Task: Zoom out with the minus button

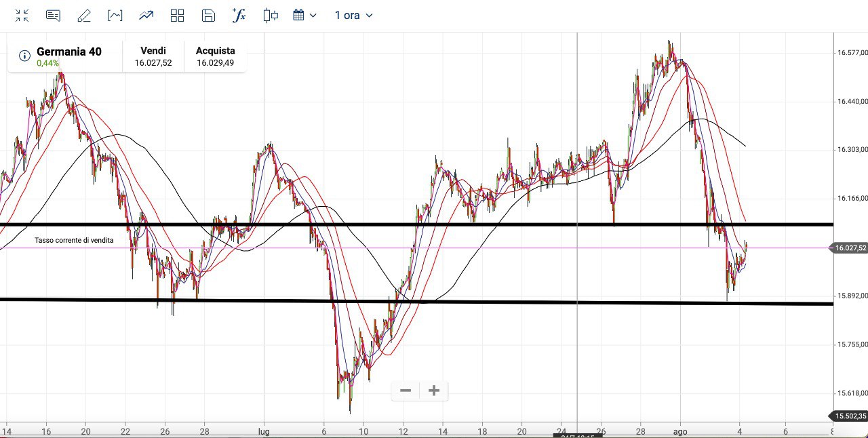Action: pos(406,391)
